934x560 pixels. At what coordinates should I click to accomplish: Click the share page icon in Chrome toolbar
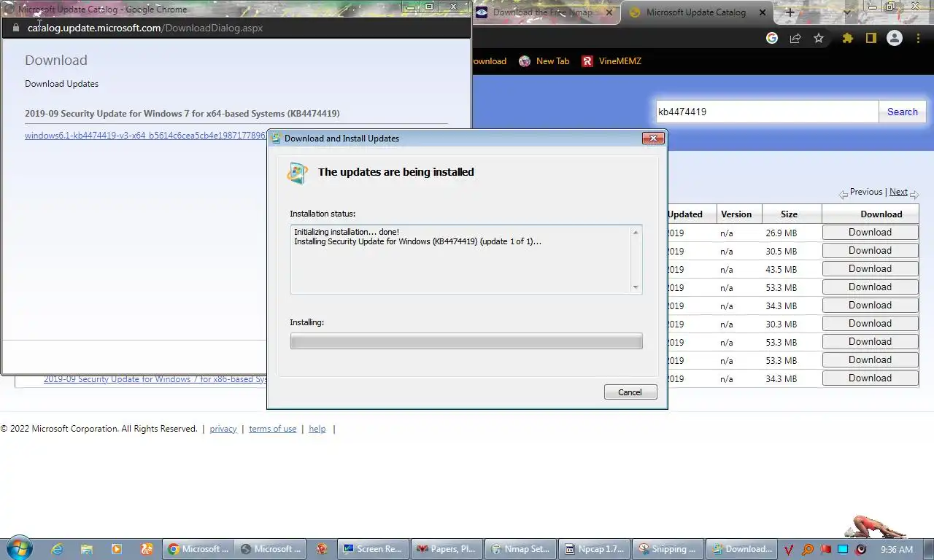[795, 38]
